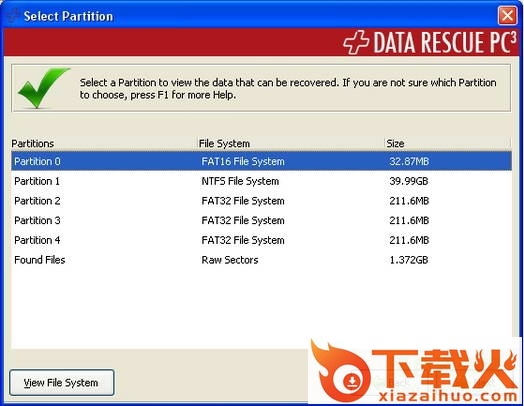Image resolution: width=524 pixels, height=406 pixels.
Task: Click the 211.6MB value for Partition 3
Action: pos(409,221)
